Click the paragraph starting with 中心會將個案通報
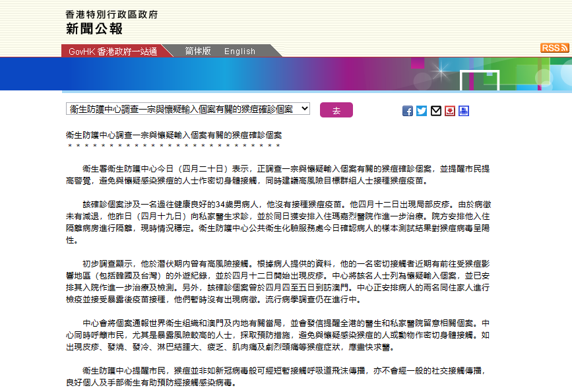572x392 pixels. click(x=277, y=335)
